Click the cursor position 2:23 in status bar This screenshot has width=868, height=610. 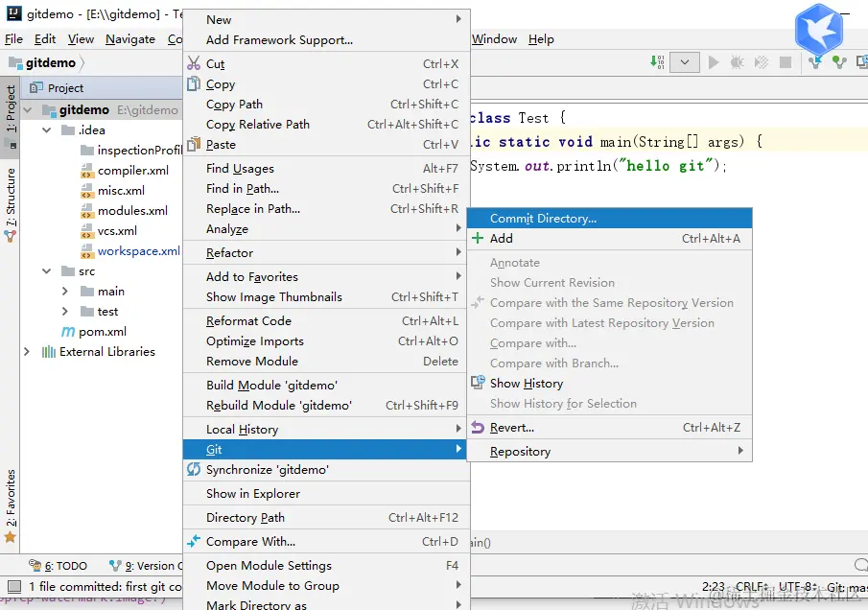coord(713,586)
